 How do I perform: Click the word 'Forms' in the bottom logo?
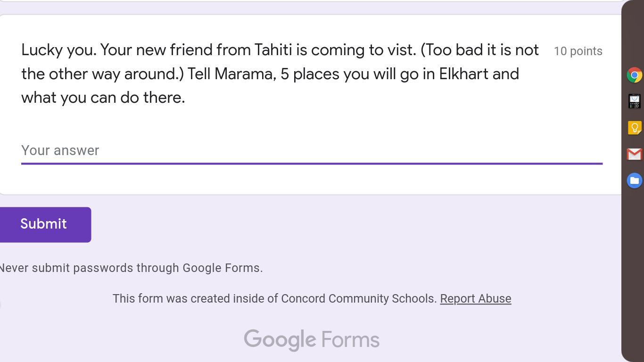(350, 340)
